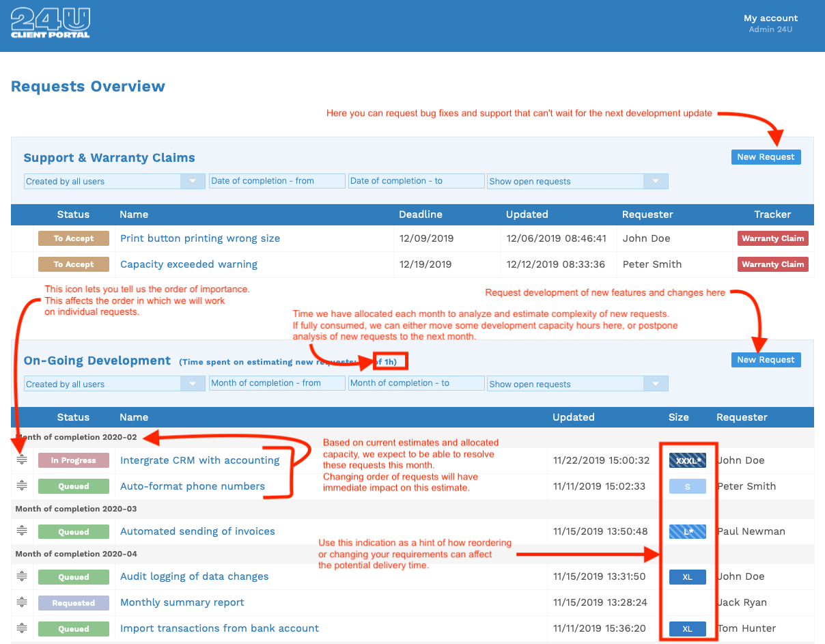
Task: Click the 'Admin 24U' account name
Action: pyautogui.click(x=770, y=29)
